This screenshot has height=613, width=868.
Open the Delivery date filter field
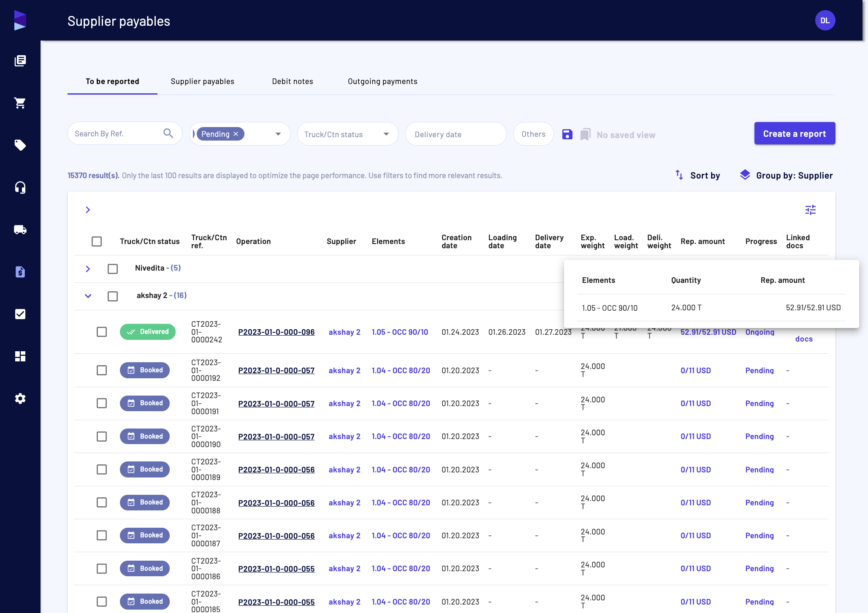(x=456, y=134)
